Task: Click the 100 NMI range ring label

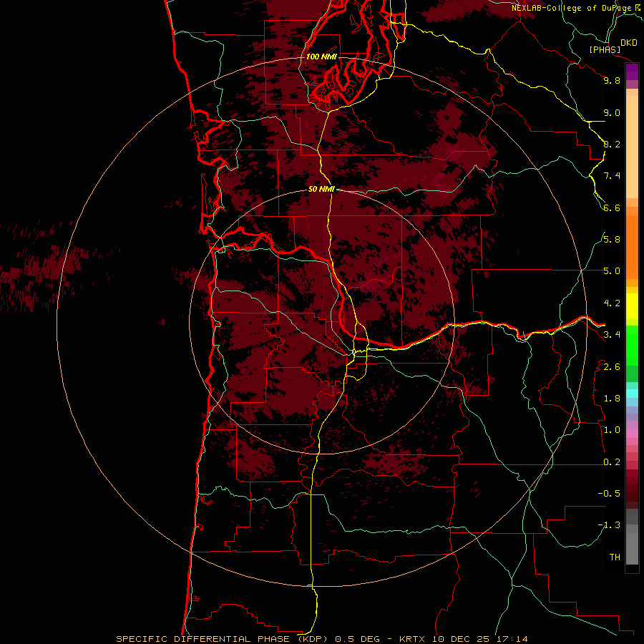Action: pyautogui.click(x=321, y=57)
